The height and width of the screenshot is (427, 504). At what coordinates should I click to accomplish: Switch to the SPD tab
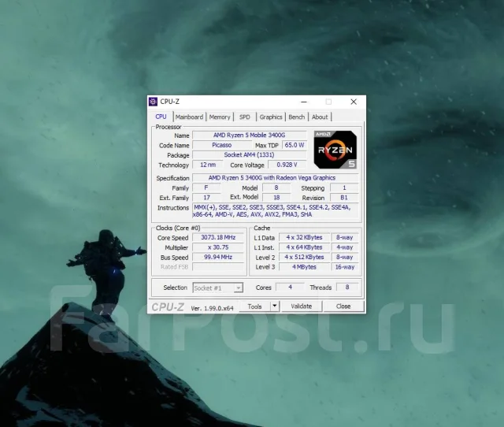(x=245, y=117)
